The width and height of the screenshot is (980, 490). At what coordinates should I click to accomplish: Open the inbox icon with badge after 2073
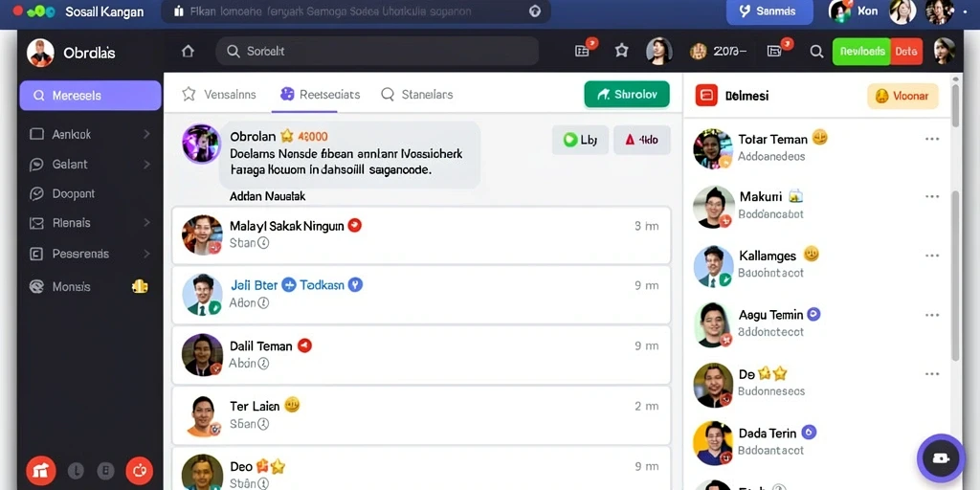pyautogui.click(x=775, y=51)
